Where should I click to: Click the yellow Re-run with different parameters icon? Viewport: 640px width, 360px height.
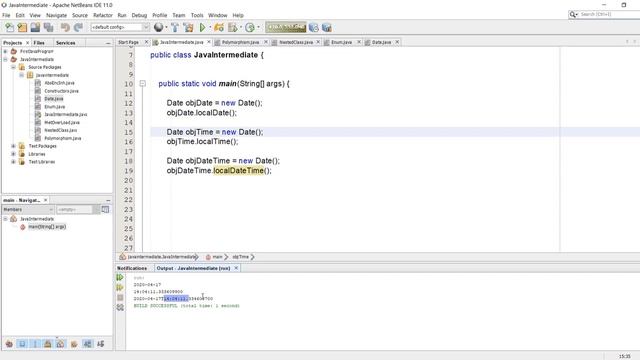click(120, 288)
